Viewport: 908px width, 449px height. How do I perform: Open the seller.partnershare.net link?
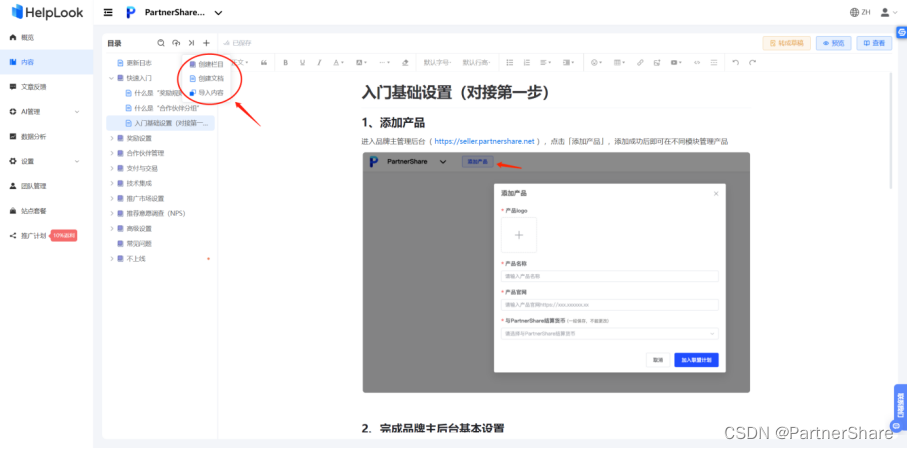click(x=484, y=141)
